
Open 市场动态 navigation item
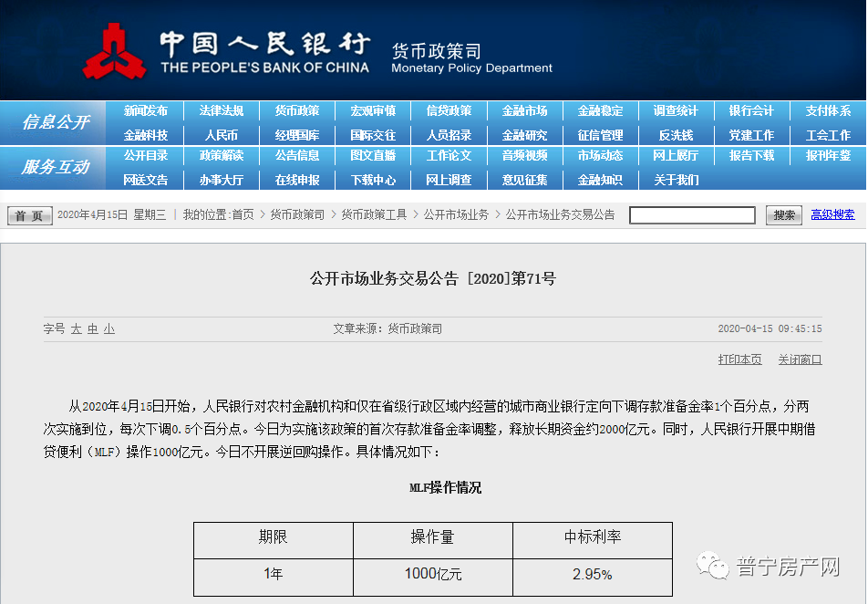coord(601,156)
